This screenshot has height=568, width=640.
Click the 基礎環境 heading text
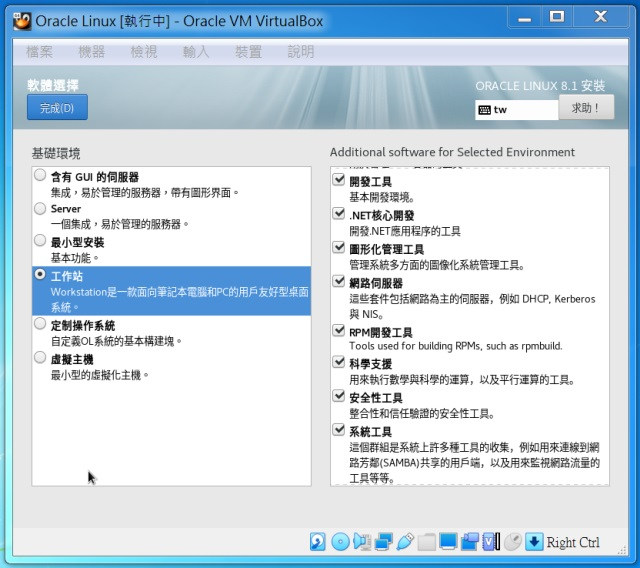(x=56, y=154)
